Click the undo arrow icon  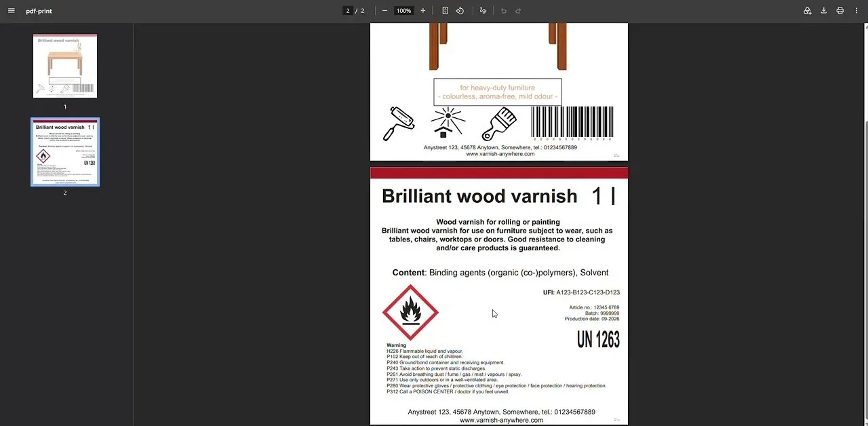503,11
